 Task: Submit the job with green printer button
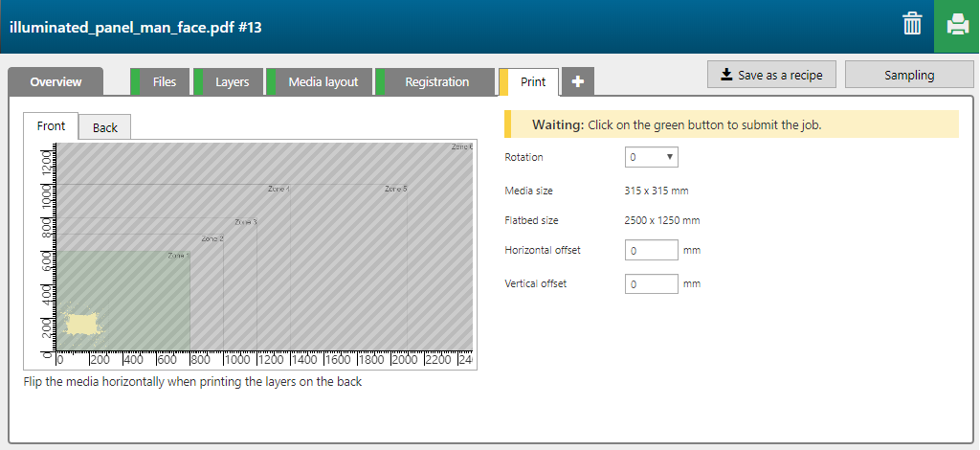(x=956, y=26)
